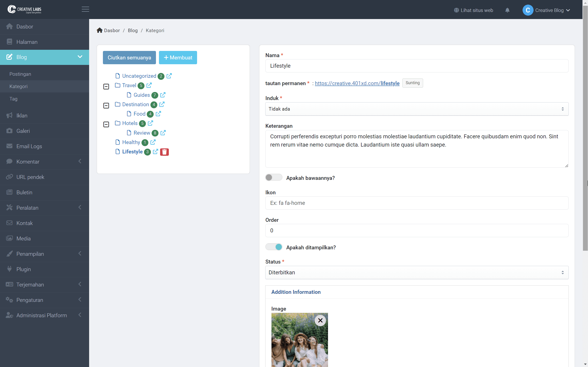Open the Status dropdown

(416, 272)
